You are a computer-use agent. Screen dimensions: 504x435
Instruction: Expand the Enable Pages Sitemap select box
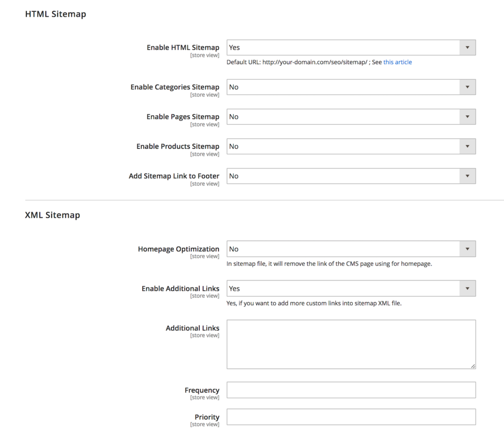tap(351, 117)
